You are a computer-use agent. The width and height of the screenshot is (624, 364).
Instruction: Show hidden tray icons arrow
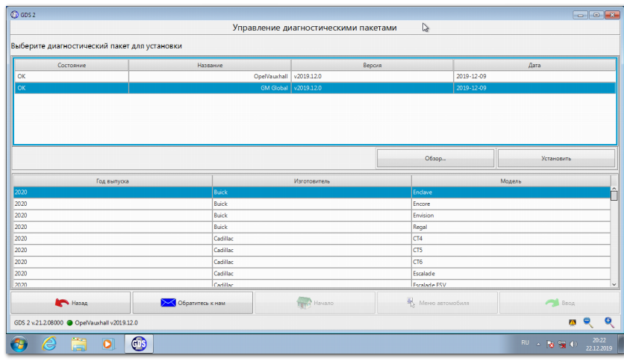point(538,344)
